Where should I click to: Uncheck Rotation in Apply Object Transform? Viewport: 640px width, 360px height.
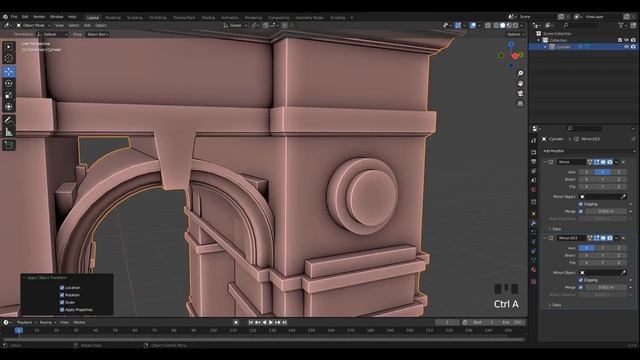(x=62, y=295)
